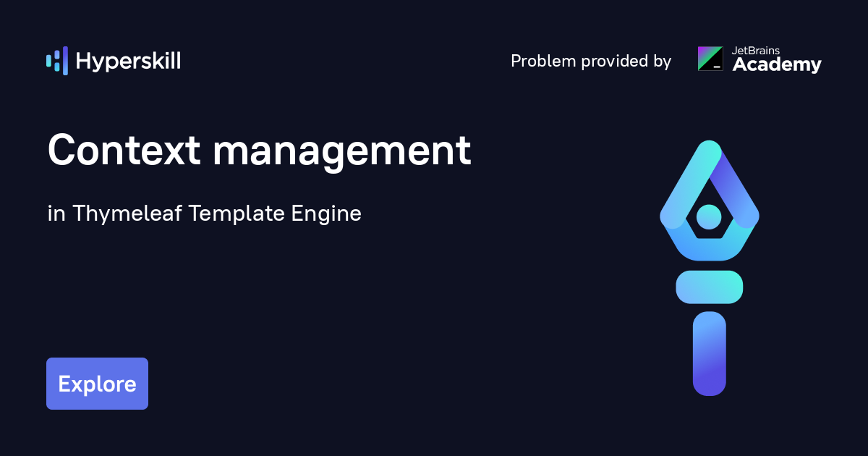Image resolution: width=868 pixels, height=456 pixels.
Task: Click the Hyperskill bar-chart logo icon
Action: tap(57, 61)
